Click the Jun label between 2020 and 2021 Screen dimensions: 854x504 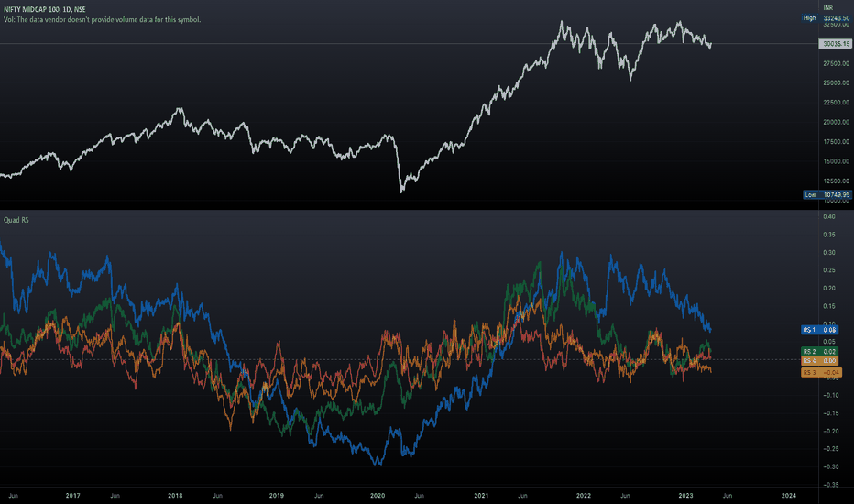pos(419,496)
